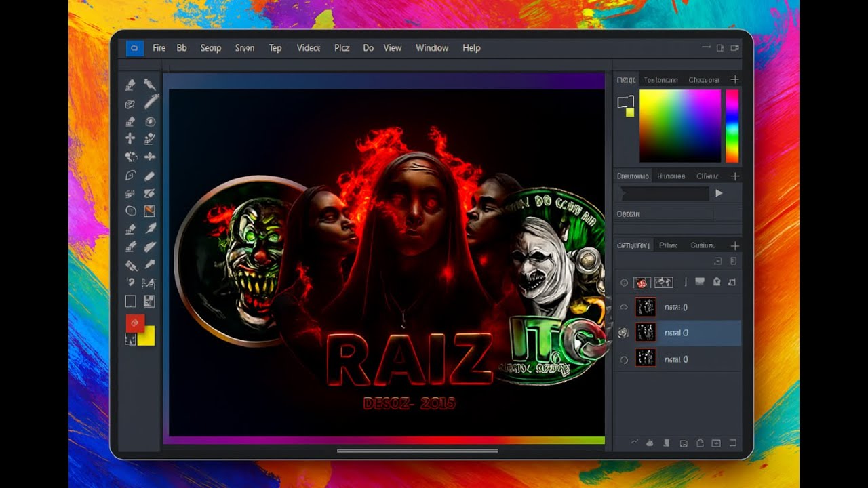Screen dimensions: 868x488
Task: Click the blue home icon in menu bar
Action: [134, 48]
